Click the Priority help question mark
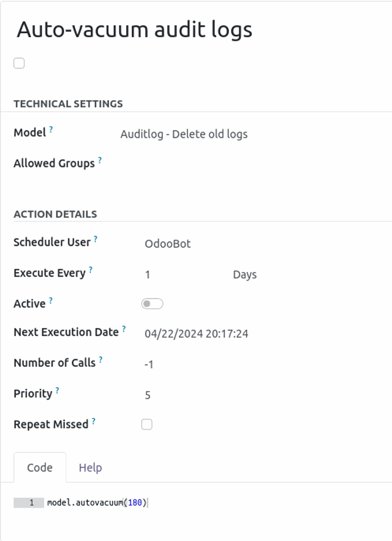The width and height of the screenshot is (392, 541). [57, 391]
